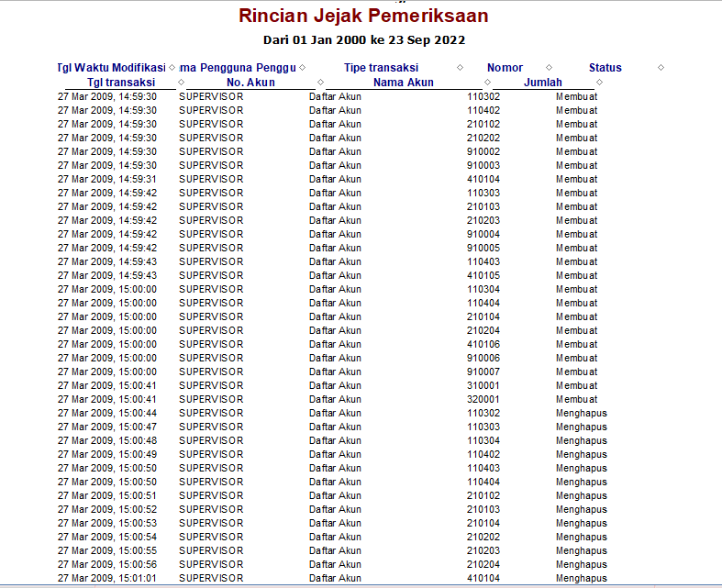
Task: Select the Tipe transaksi column header
Action: click(382, 68)
